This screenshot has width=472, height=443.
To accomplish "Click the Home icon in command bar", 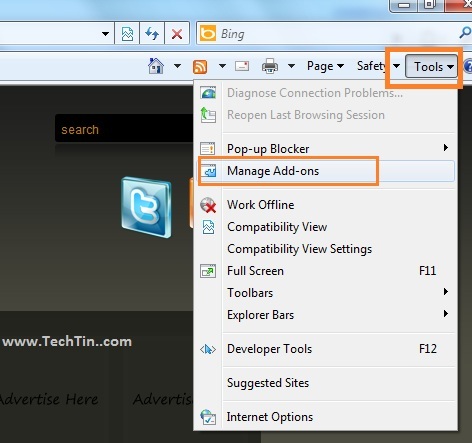I will (156, 66).
